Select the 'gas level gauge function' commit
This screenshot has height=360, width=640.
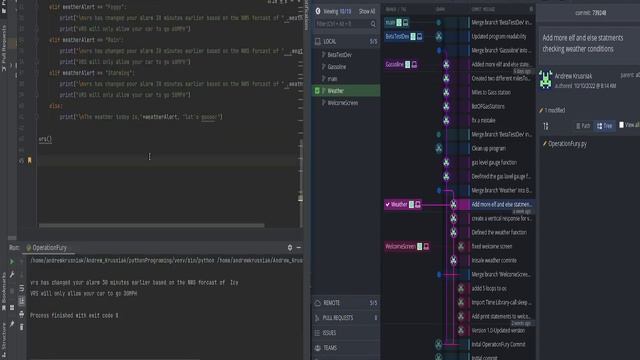(x=494, y=162)
